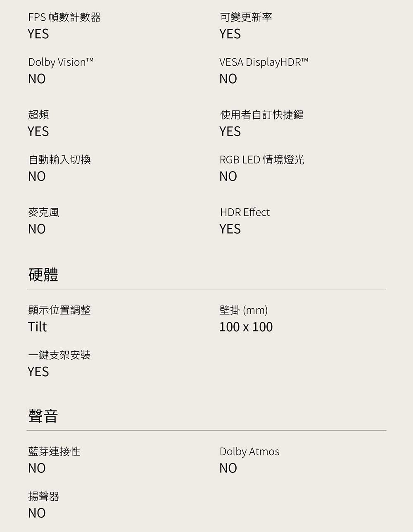The height and width of the screenshot is (532, 413).
Task: Click the Dolby Atmos label
Action: coord(249,451)
